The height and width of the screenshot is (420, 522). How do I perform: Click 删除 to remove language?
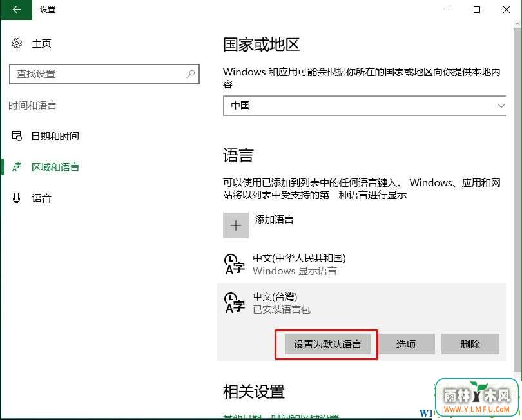click(470, 344)
